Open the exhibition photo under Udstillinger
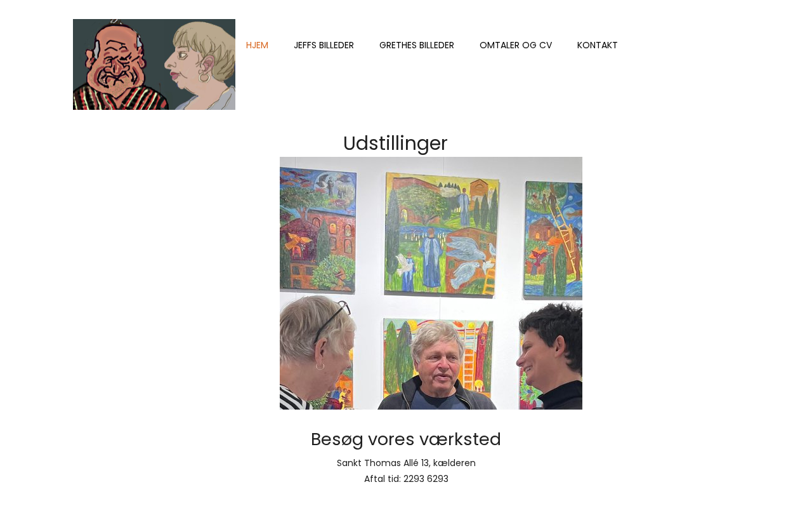812x508 pixels. (x=431, y=283)
